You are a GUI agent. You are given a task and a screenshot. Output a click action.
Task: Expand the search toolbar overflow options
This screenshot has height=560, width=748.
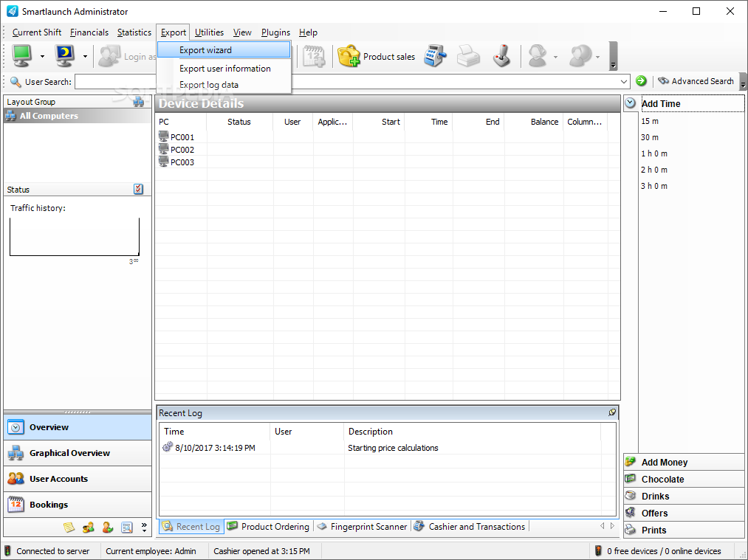click(x=743, y=81)
